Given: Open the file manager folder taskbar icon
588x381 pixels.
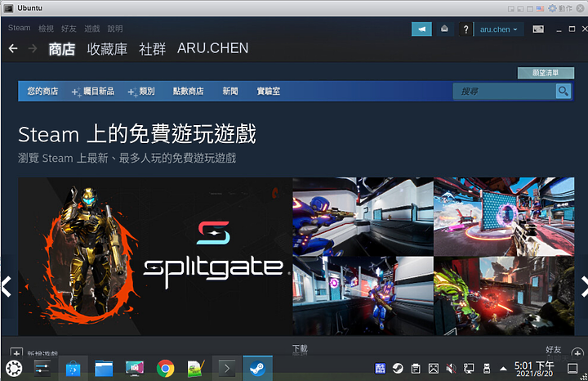Looking at the screenshot, I should coord(104,369).
